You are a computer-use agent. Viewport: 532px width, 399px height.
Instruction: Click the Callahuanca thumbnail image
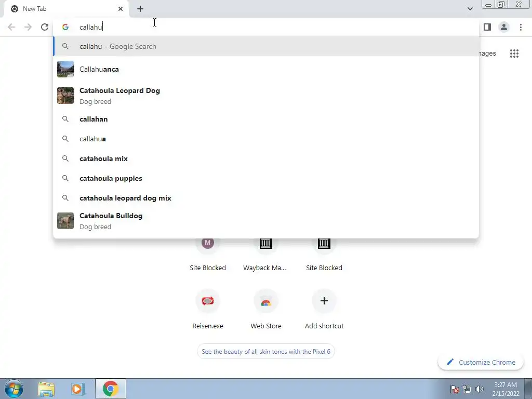click(x=65, y=69)
